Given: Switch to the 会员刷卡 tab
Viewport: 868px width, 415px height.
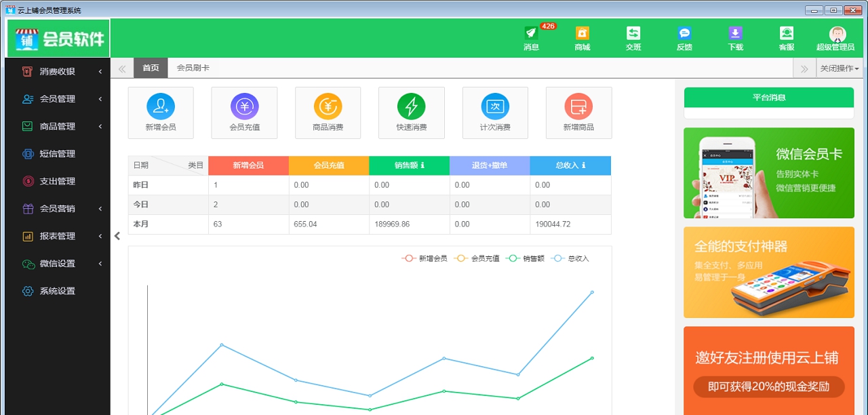Looking at the screenshot, I should pyautogui.click(x=192, y=68).
